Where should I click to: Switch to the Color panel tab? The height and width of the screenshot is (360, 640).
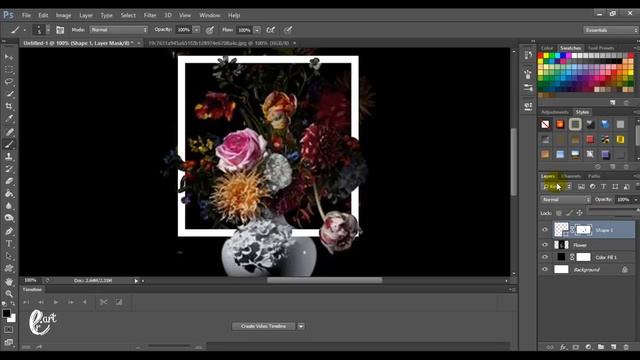tap(547, 48)
